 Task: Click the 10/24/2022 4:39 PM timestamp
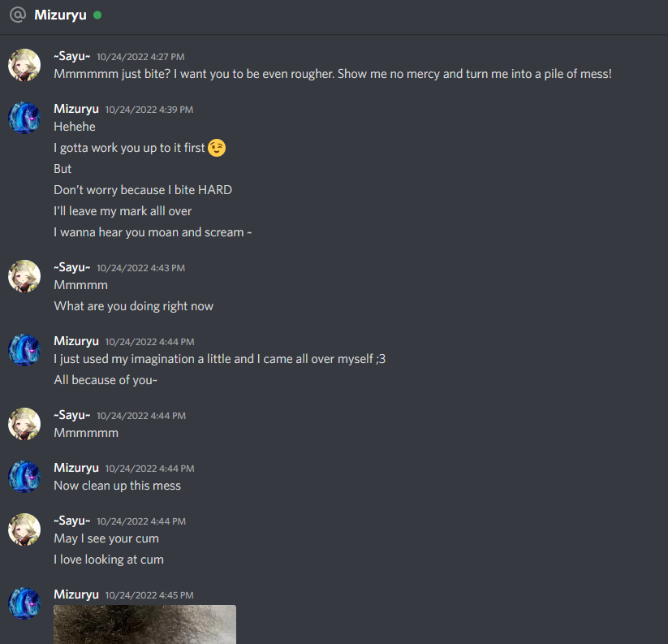tap(149, 110)
